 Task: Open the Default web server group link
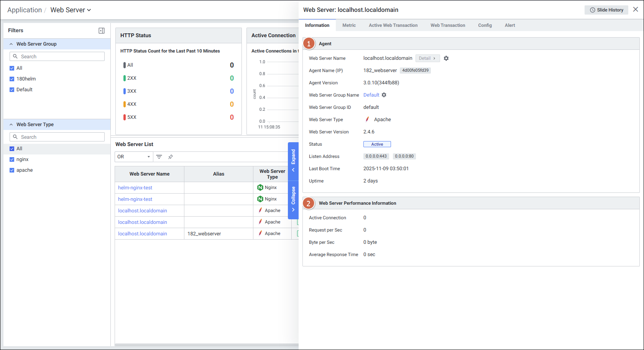(x=371, y=95)
